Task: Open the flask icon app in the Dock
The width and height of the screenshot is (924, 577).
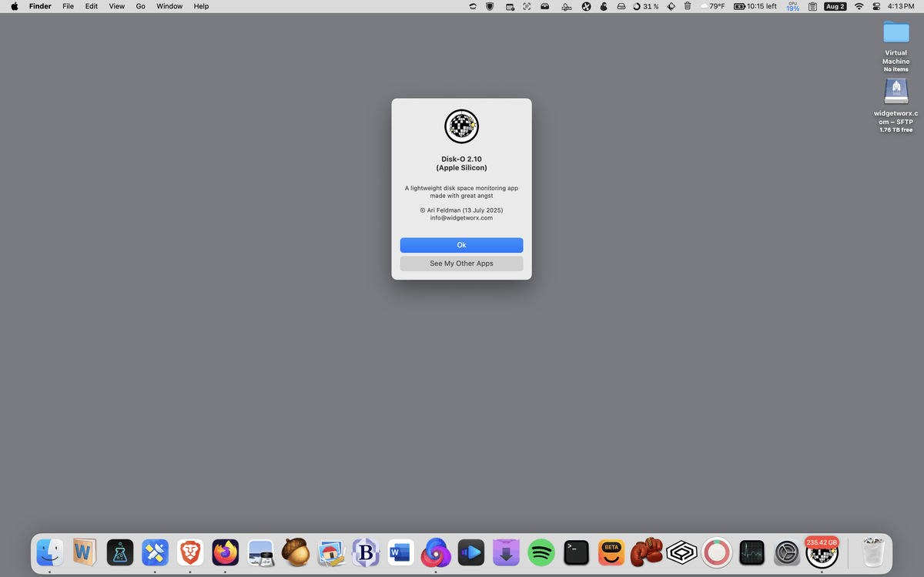Action: point(120,552)
